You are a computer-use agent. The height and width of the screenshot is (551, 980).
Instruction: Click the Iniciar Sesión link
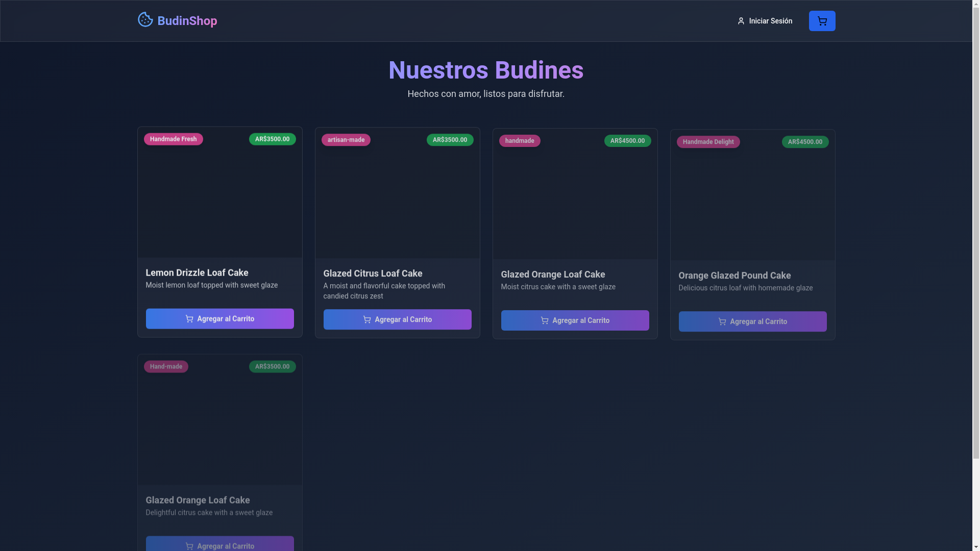765,21
